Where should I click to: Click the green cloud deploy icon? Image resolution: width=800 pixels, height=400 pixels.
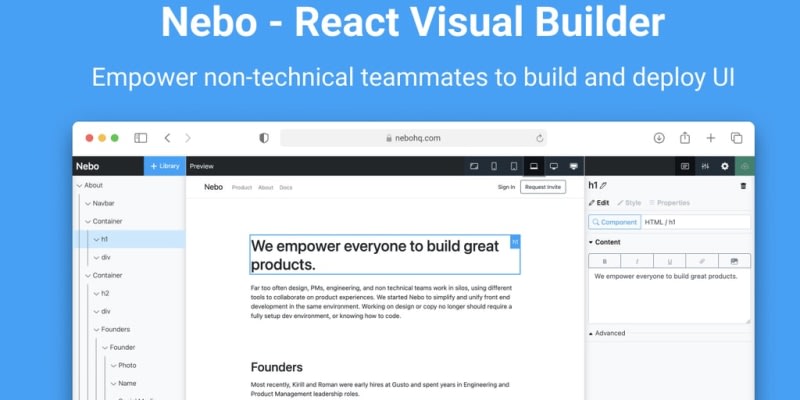point(744,166)
